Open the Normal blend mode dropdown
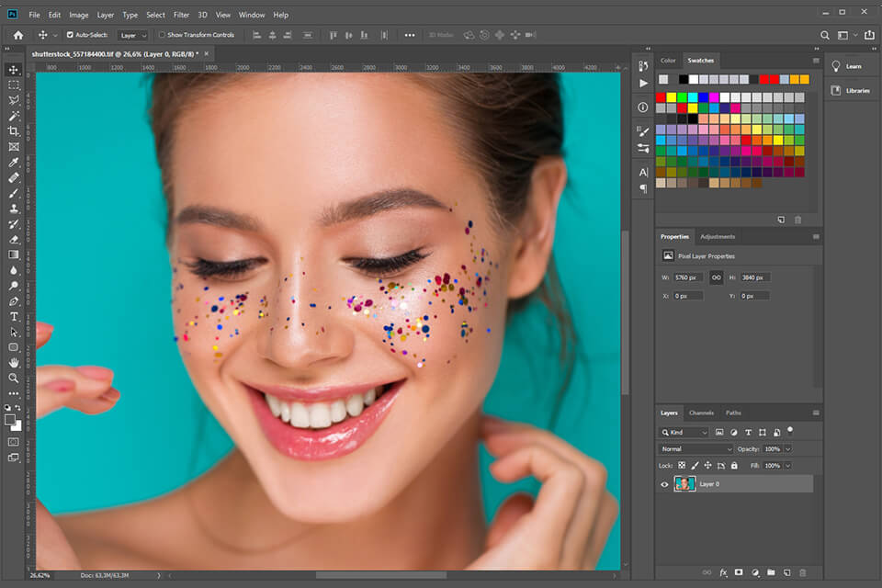Image resolution: width=882 pixels, height=588 pixels. tap(694, 448)
